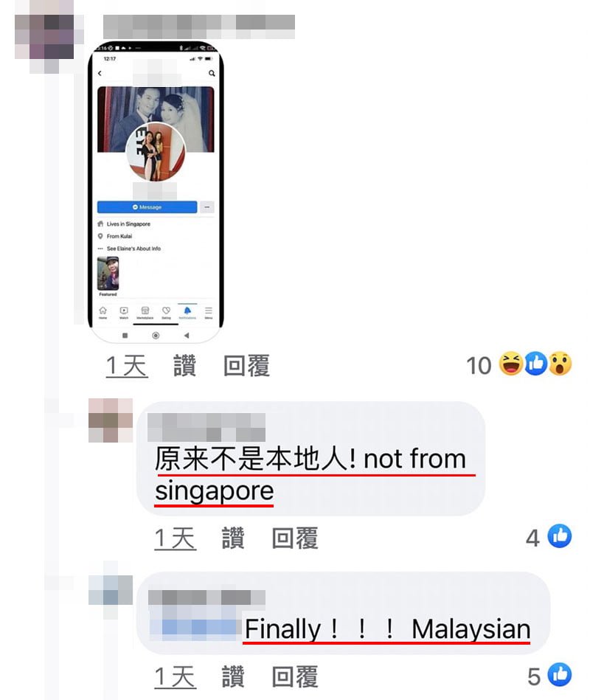590x700 pixels.
Task: Reply to the 'Finally Malaysian' comment
Action: 294,677
